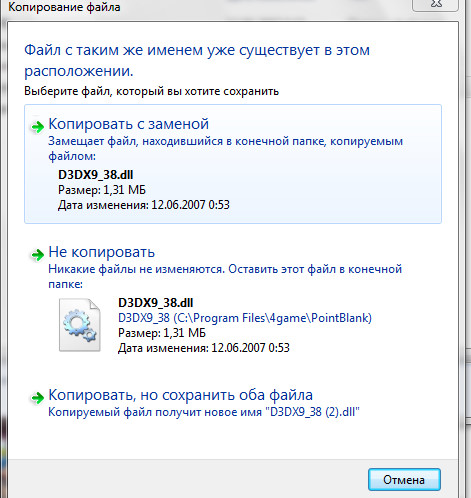471x498 pixels.
Task: Click "Замещает файл" description text
Action: coord(226,148)
